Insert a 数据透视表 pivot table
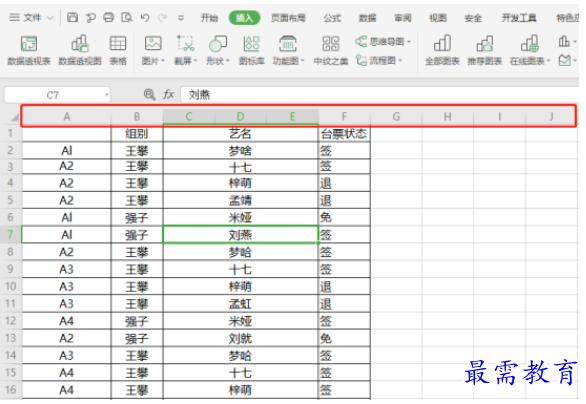 tap(29, 50)
